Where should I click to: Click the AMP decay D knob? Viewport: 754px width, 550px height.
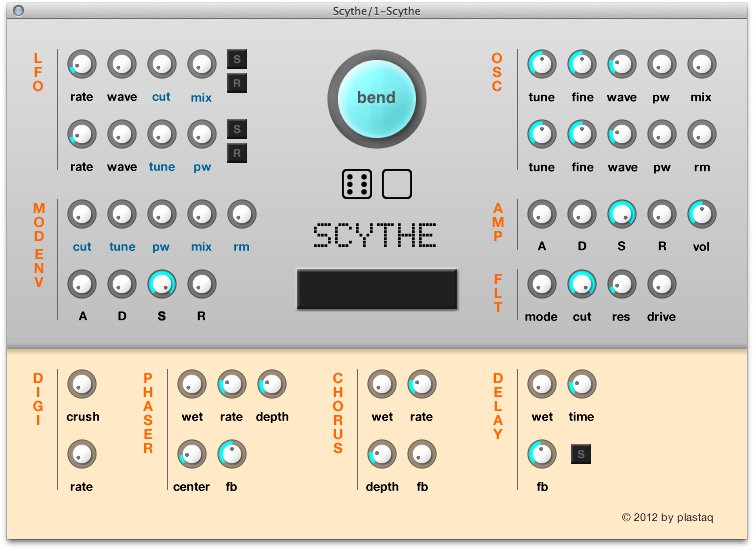click(x=582, y=214)
